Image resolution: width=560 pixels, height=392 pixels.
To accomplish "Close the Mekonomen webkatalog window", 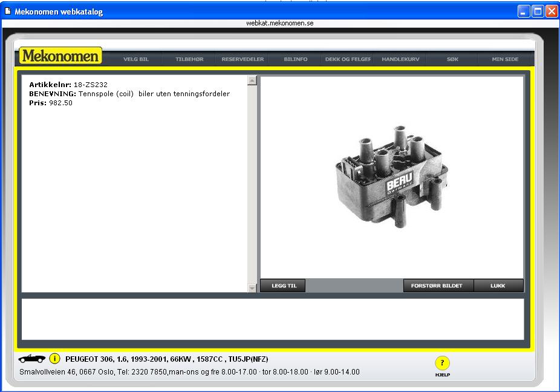I will click(552, 11).
